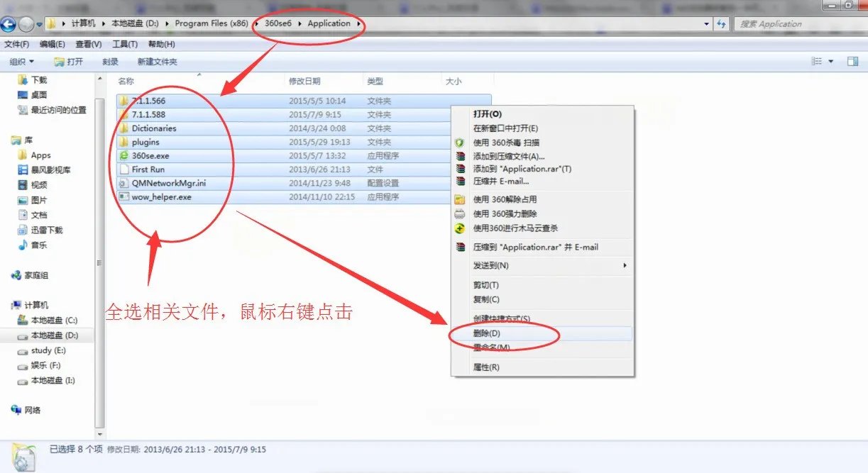
Task: Open the 工具(T) menu
Action: pyautogui.click(x=125, y=44)
